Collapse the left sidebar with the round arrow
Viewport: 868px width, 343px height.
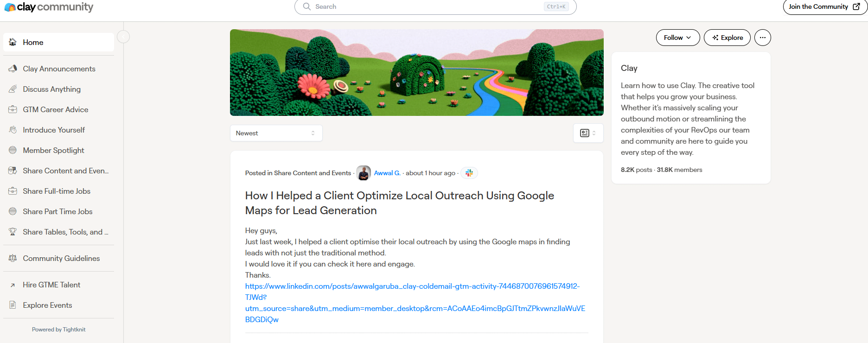123,37
